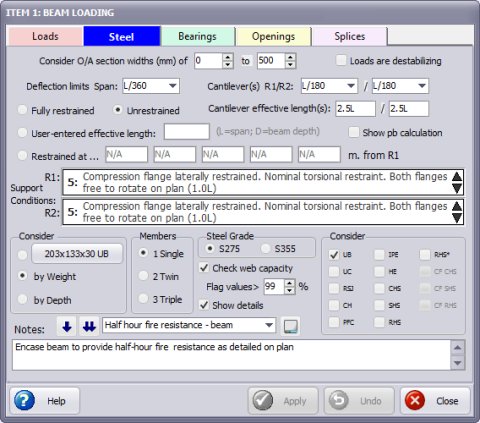Click the 203x133x30 UB section button
This screenshot has height=423, width=480.
[77, 254]
